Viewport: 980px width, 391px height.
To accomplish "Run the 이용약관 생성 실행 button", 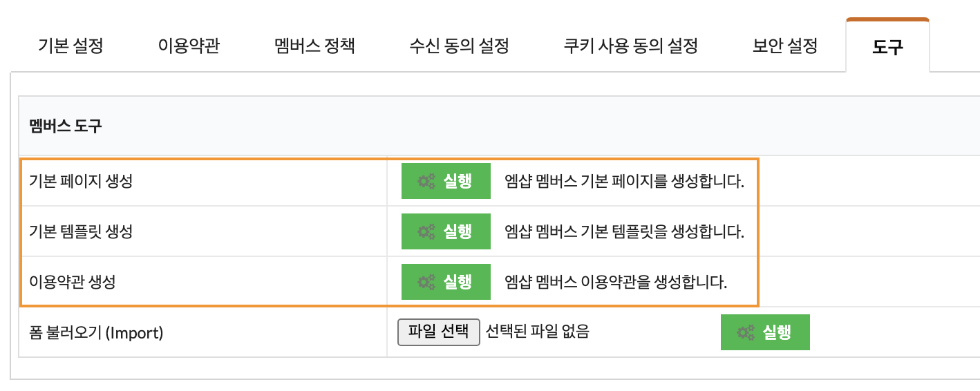I will point(446,282).
